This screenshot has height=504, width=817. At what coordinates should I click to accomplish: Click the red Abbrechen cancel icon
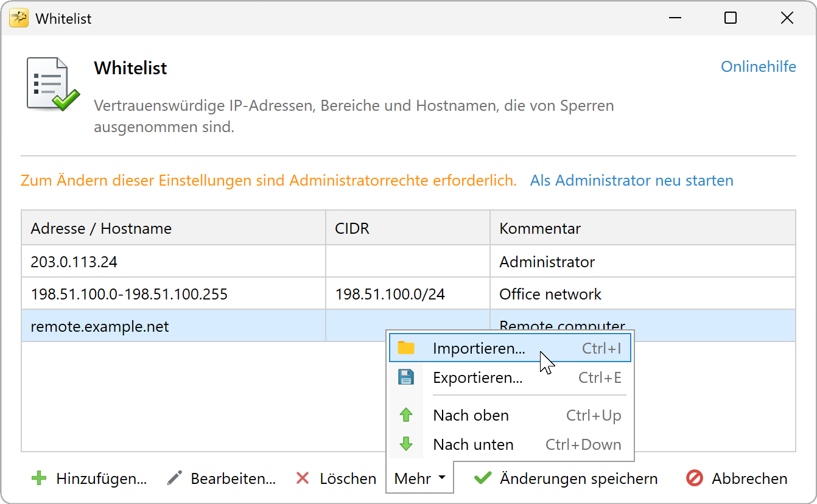coord(695,478)
